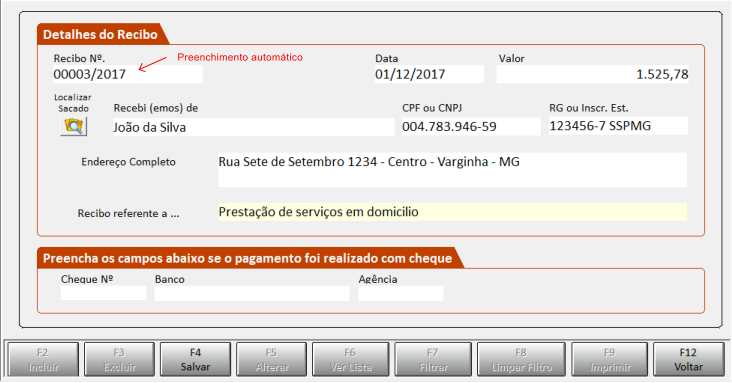Image resolution: width=732 pixels, height=383 pixels.
Task: Open the list with F6 Ver Lista
Action: (x=350, y=359)
